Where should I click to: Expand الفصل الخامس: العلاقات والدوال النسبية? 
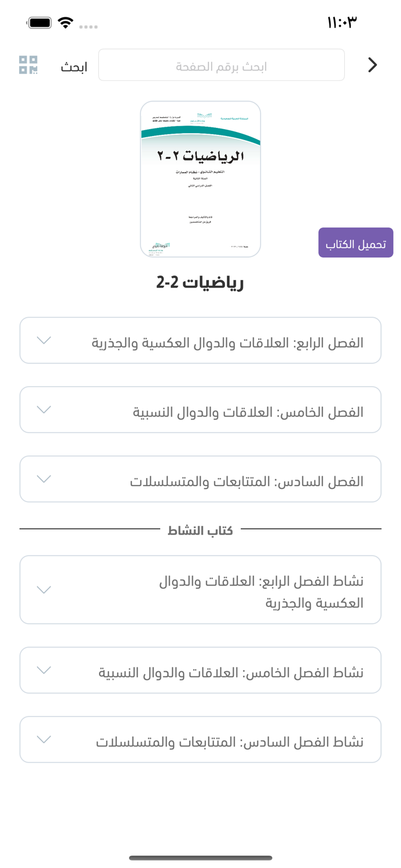(200, 409)
